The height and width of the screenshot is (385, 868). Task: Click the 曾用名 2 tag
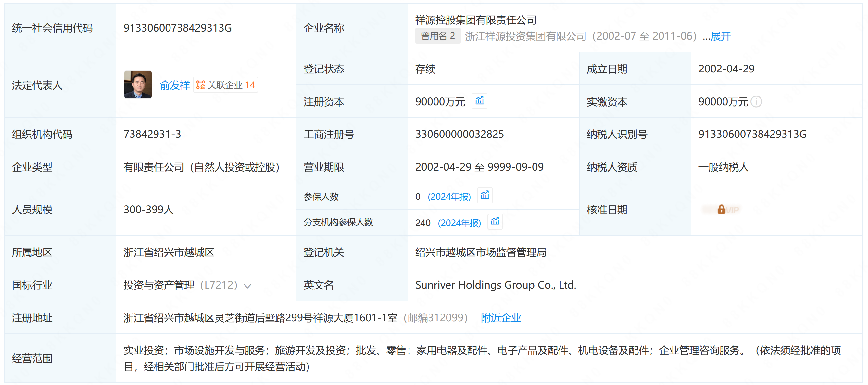[x=437, y=36]
